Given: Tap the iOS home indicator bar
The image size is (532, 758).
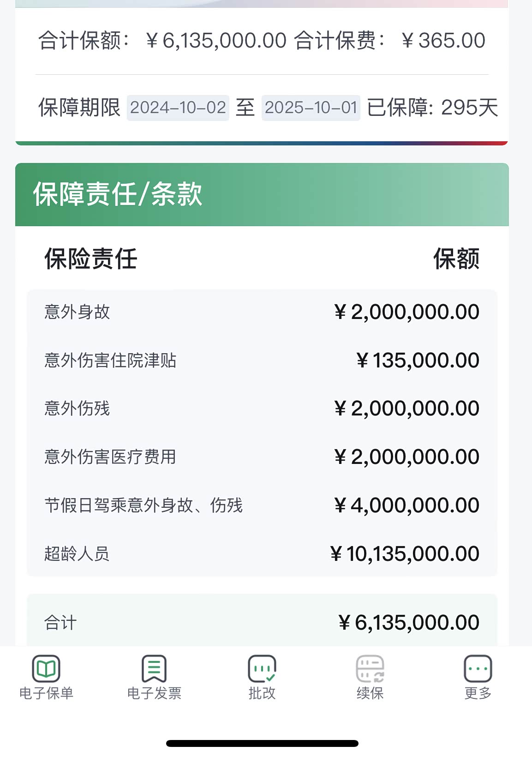Looking at the screenshot, I should [262, 743].
